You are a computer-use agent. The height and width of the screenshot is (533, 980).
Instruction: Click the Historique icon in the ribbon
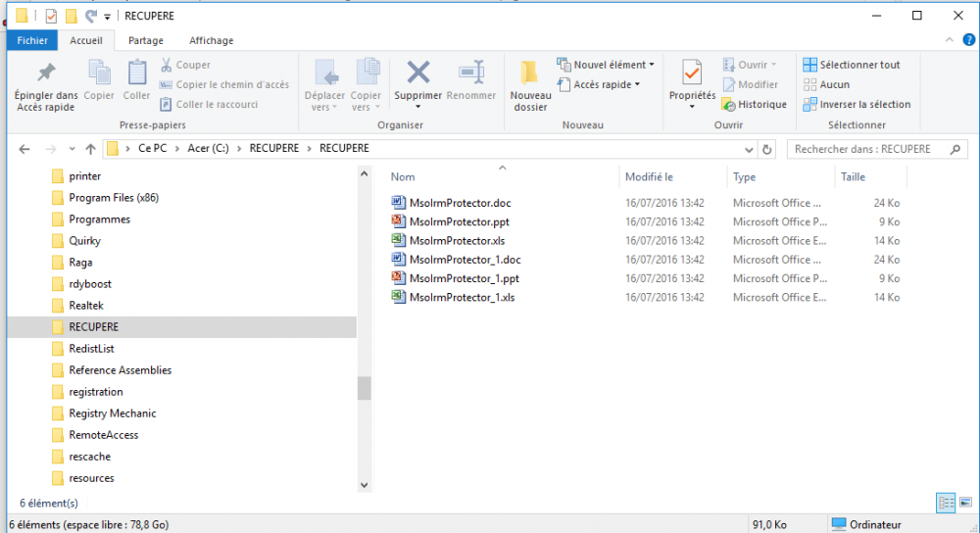729,105
